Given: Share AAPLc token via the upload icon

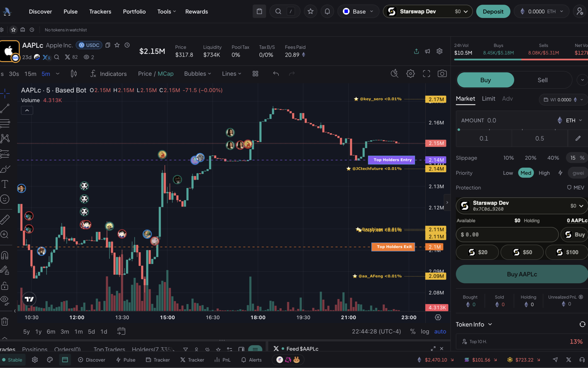Looking at the screenshot, I should [416, 51].
